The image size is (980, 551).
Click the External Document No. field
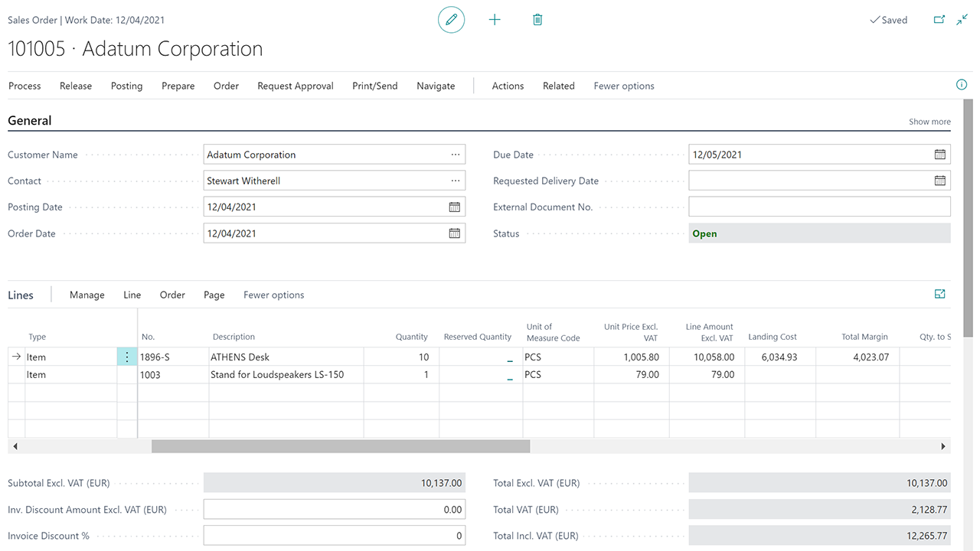(x=820, y=207)
